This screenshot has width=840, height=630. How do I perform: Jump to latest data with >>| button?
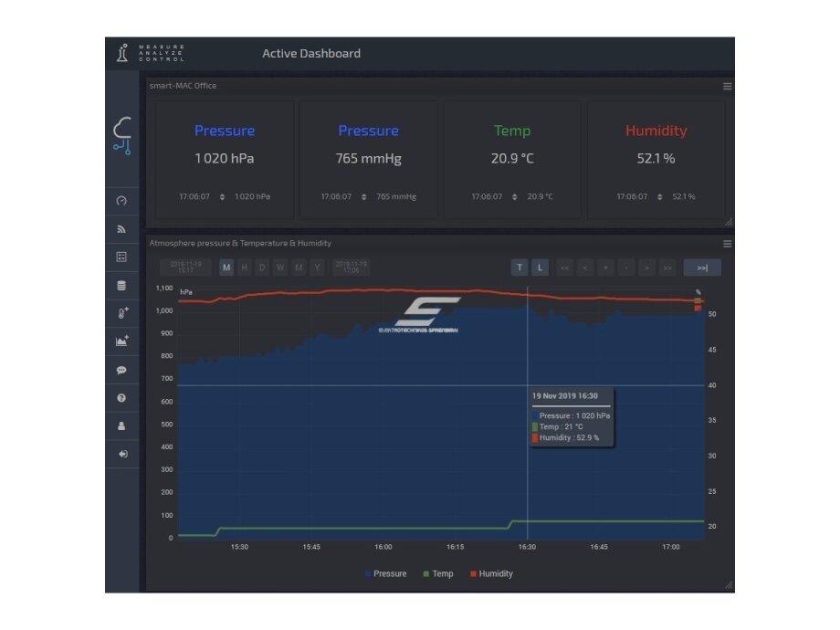coord(702,268)
